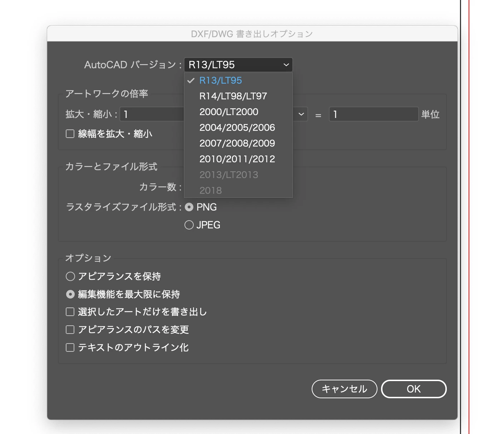Click the disabled 2013/LT2013 entry
The height and width of the screenshot is (434, 504).
point(238,175)
